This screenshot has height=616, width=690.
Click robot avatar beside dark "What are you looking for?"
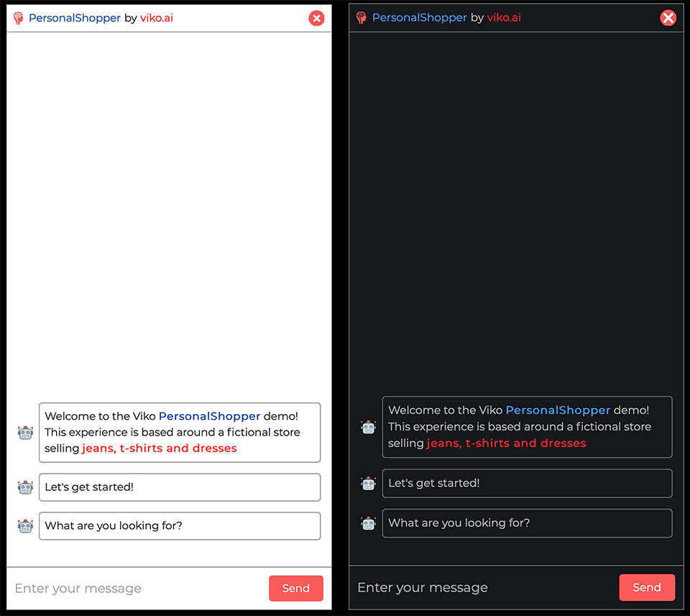(x=368, y=523)
